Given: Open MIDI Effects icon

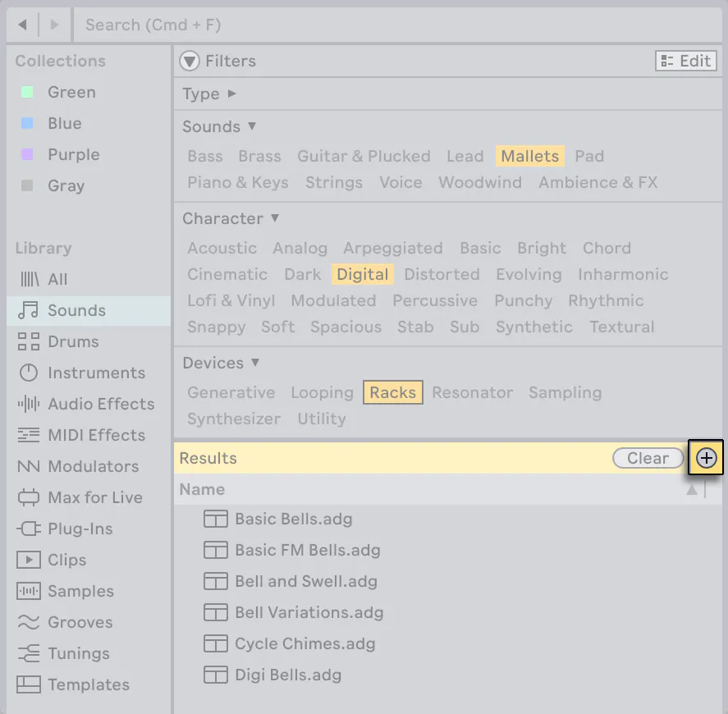Looking at the screenshot, I should click(x=29, y=435).
